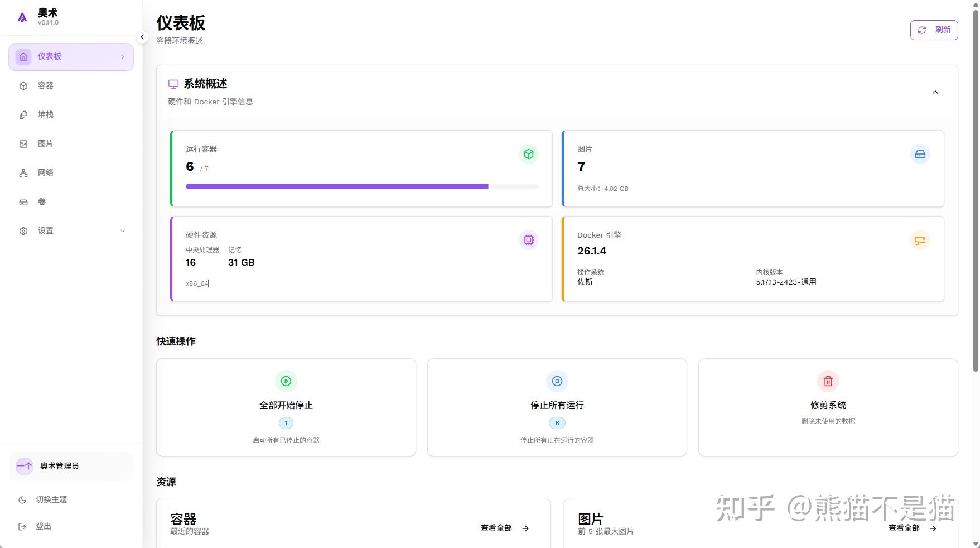This screenshot has height=548, width=980.
Task: Open the 堆栈 section via its sidebar icon
Action: pos(23,114)
